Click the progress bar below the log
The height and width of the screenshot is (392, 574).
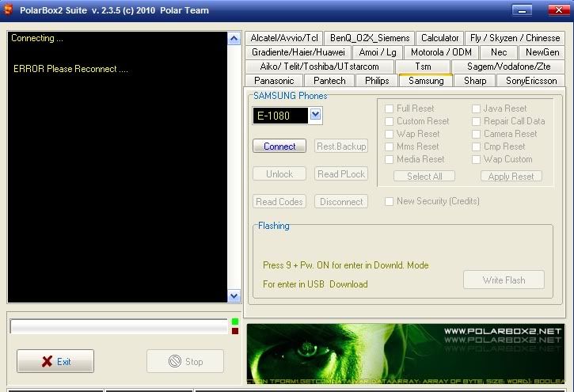[119, 326]
